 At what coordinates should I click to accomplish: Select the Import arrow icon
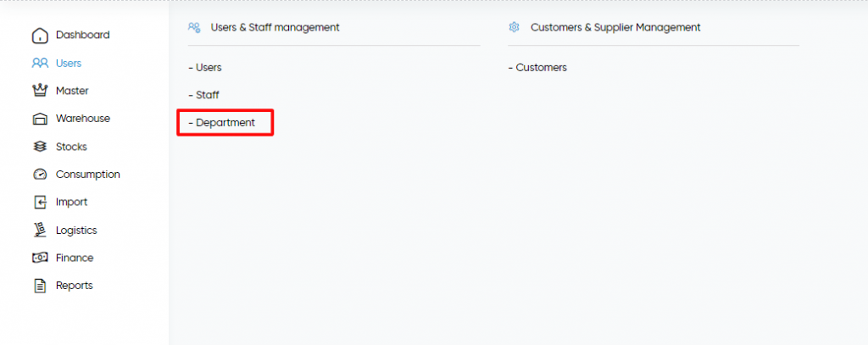(40, 202)
